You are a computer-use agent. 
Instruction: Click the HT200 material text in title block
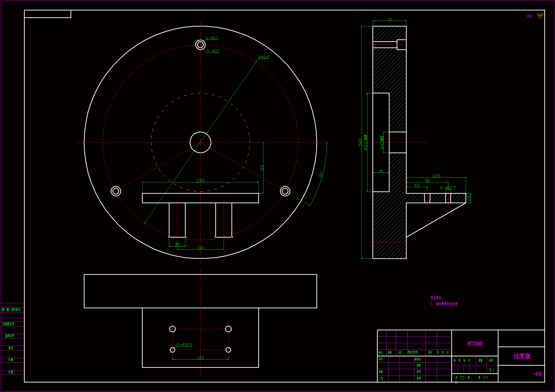coord(475,344)
